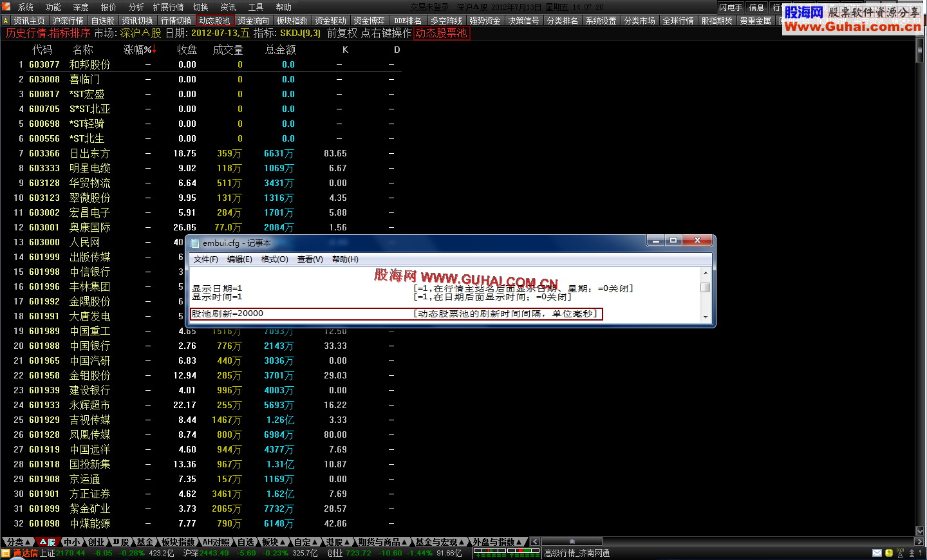Expand the 期货与商品 bottom tab dropdown

pos(382,542)
